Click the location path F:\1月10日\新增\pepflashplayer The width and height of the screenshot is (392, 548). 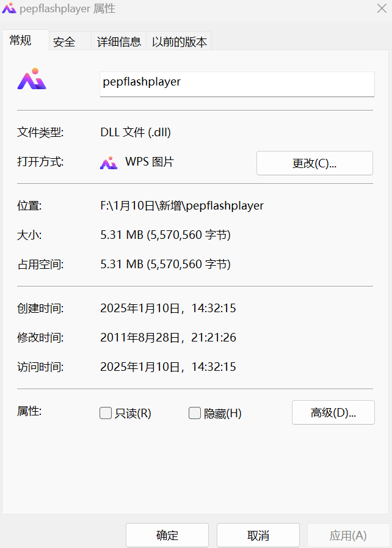[182, 205]
